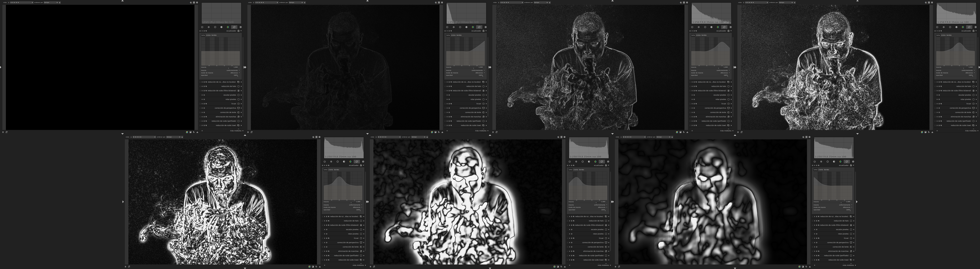Switch to croma tab in all-black window
The width and height of the screenshot is (980, 269).
[208, 35]
